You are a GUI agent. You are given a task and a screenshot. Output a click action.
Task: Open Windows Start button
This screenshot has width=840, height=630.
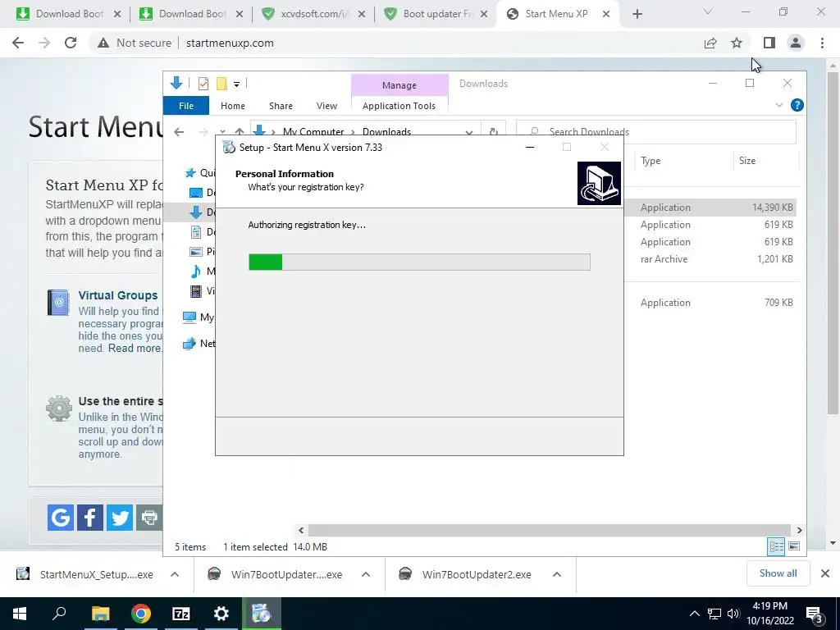click(x=20, y=614)
